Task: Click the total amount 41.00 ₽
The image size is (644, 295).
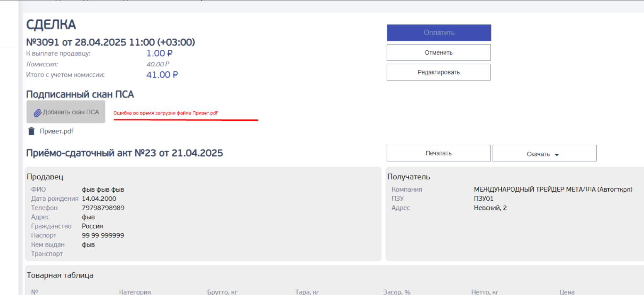Action: pos(162,75)
